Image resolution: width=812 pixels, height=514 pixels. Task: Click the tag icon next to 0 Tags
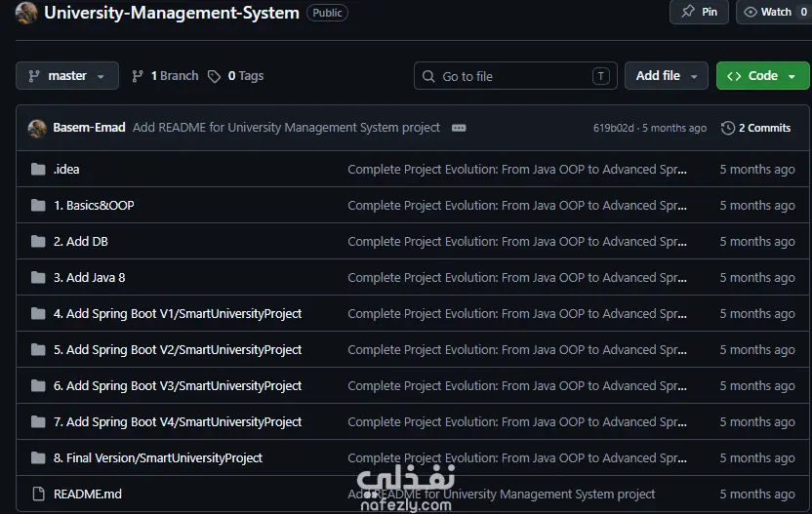[214, 77]
